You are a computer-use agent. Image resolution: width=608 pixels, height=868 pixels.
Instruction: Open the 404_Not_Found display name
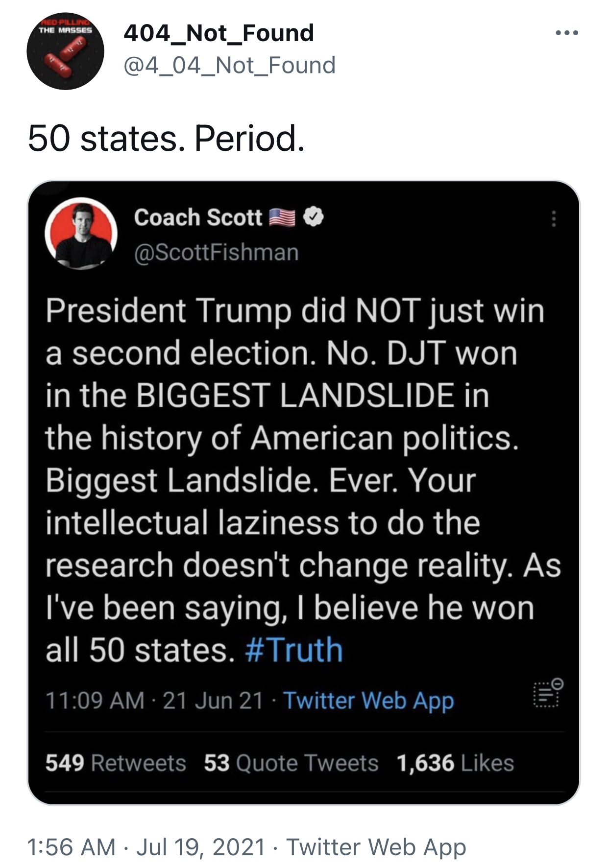(x=219, y=33)
